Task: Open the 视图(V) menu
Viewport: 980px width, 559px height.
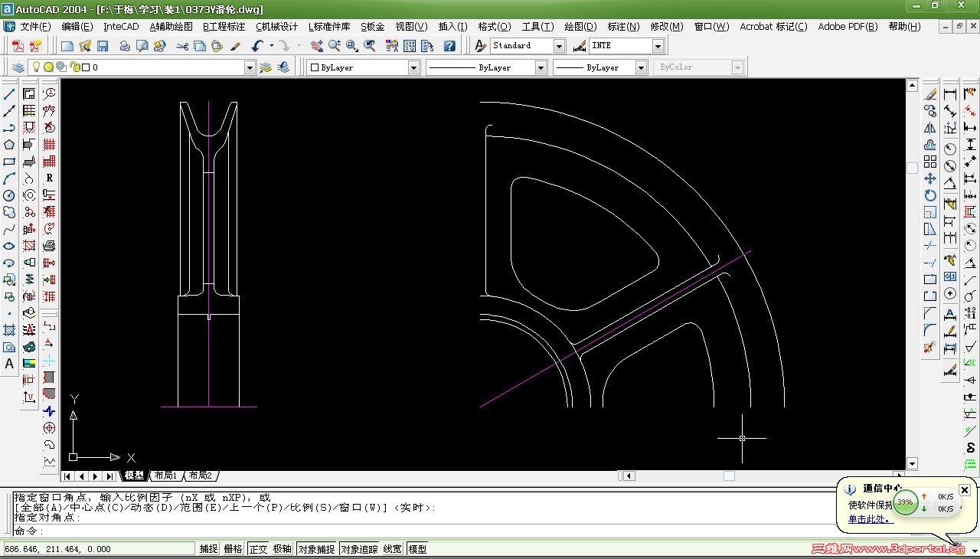Action: [x=411, y=27]
